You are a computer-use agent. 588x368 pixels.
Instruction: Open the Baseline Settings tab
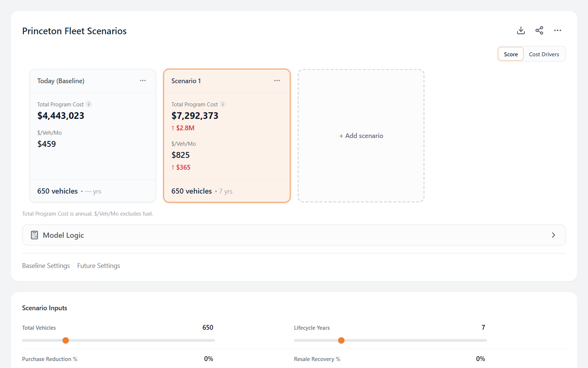(46, 266)
